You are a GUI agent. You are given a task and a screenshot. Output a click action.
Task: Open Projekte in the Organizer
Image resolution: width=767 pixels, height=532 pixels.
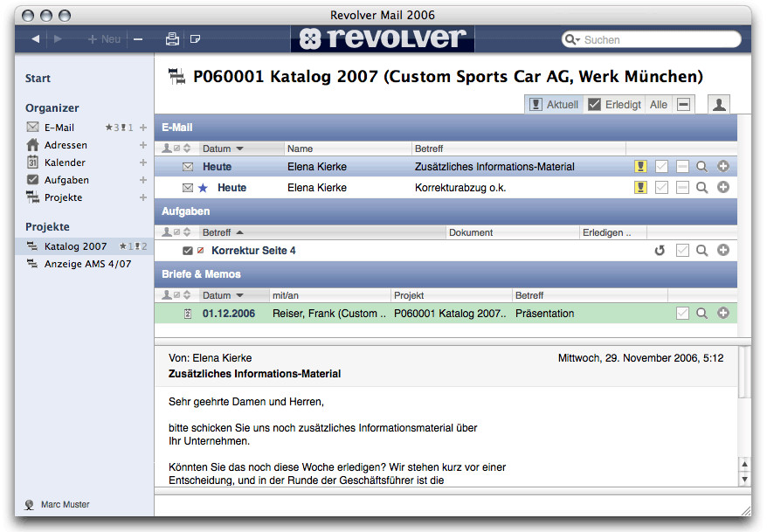pos(63,198)
